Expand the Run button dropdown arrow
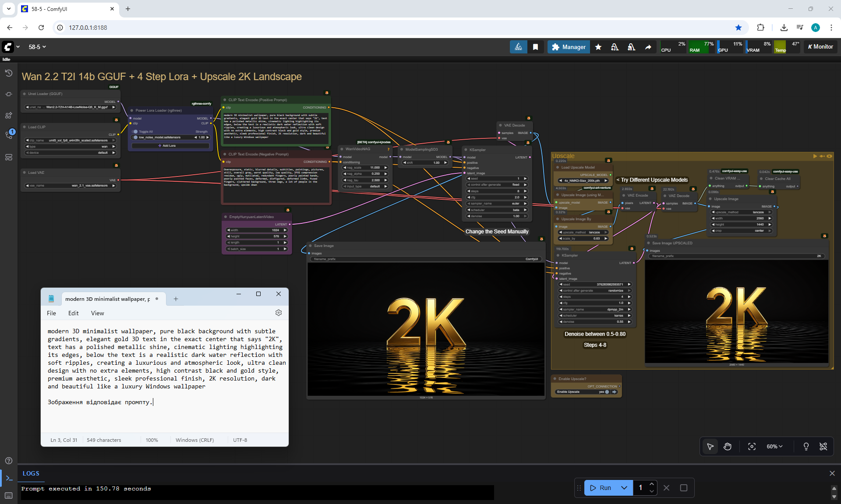 [x=624, y=487]
